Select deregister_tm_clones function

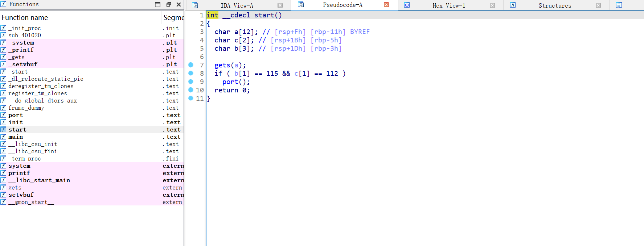pos(92,86)
